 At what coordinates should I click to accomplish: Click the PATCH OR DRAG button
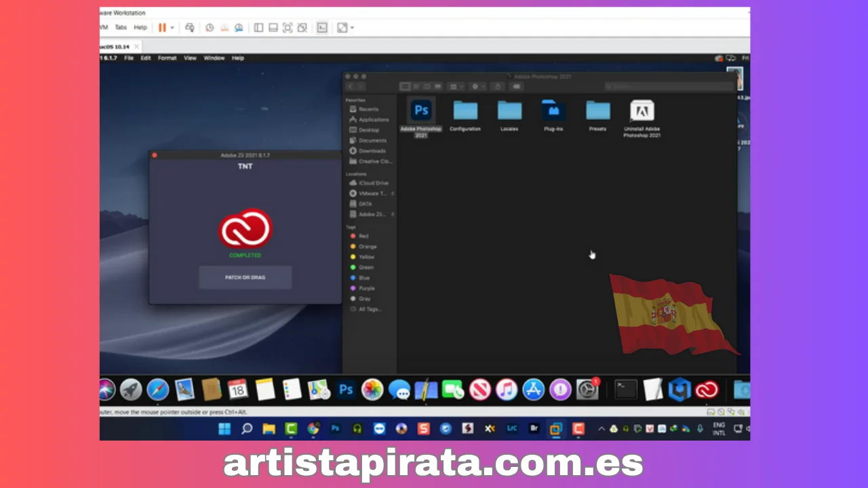(245, 277)
